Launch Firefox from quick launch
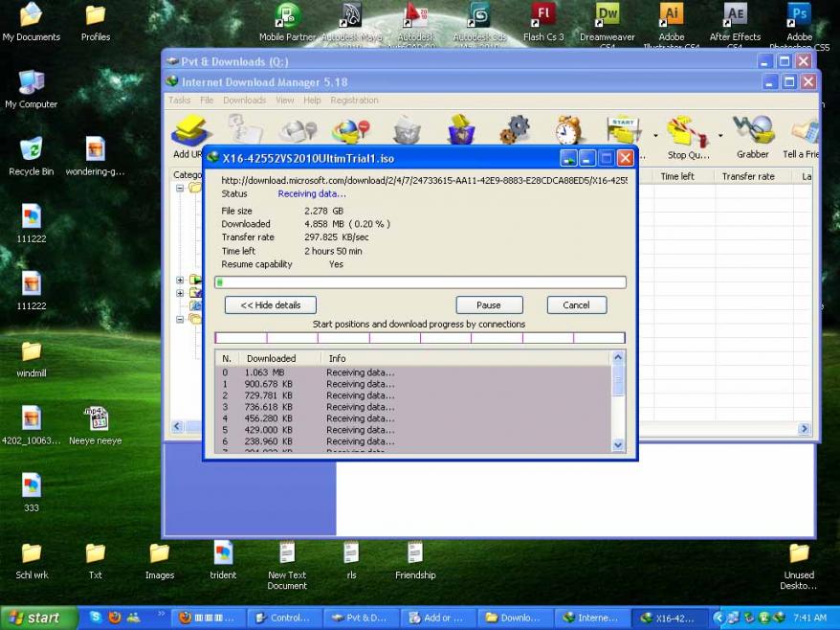 [x=115, y=618]
